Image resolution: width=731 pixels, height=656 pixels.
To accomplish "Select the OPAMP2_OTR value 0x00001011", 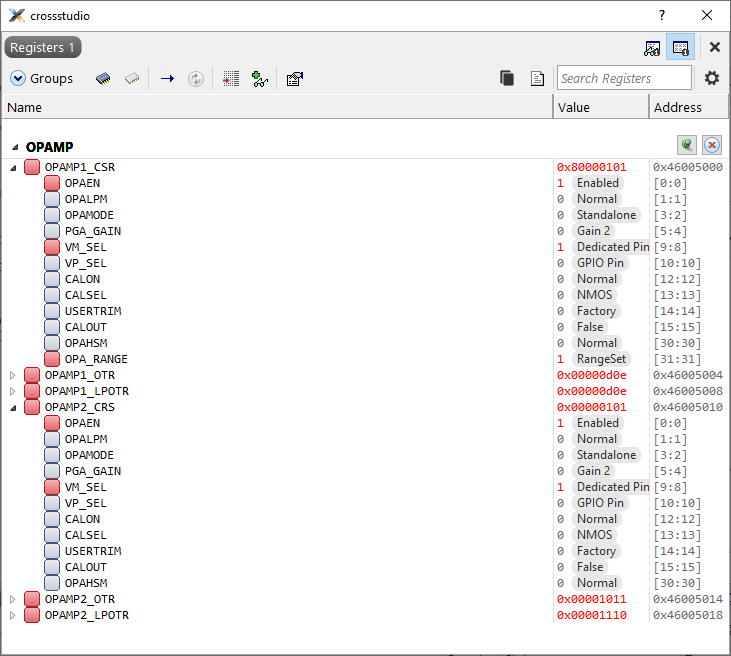I will pos(592,599).
